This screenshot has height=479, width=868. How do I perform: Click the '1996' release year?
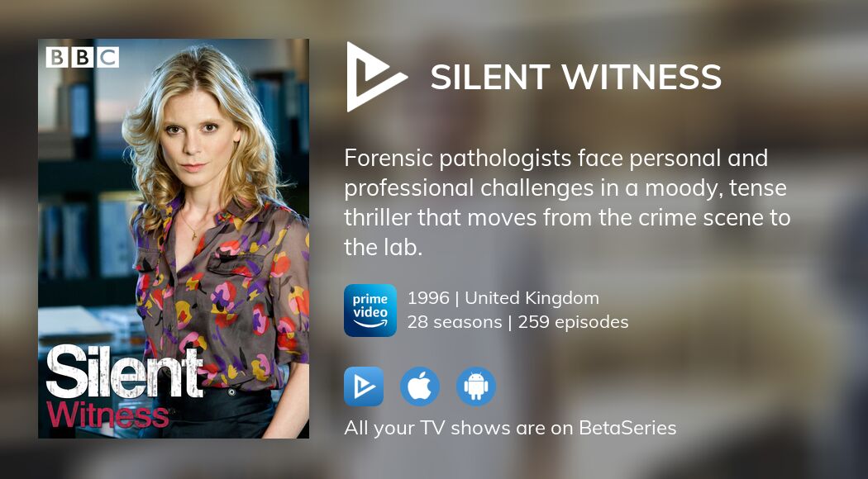click(x=428, y=298)
